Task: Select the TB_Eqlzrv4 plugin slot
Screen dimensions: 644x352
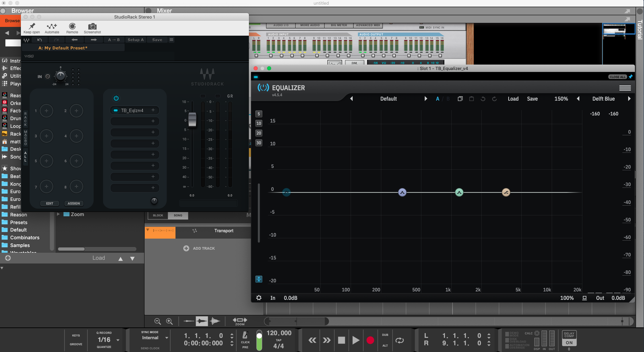Action: pyautogui.click(x=134, y=110)
